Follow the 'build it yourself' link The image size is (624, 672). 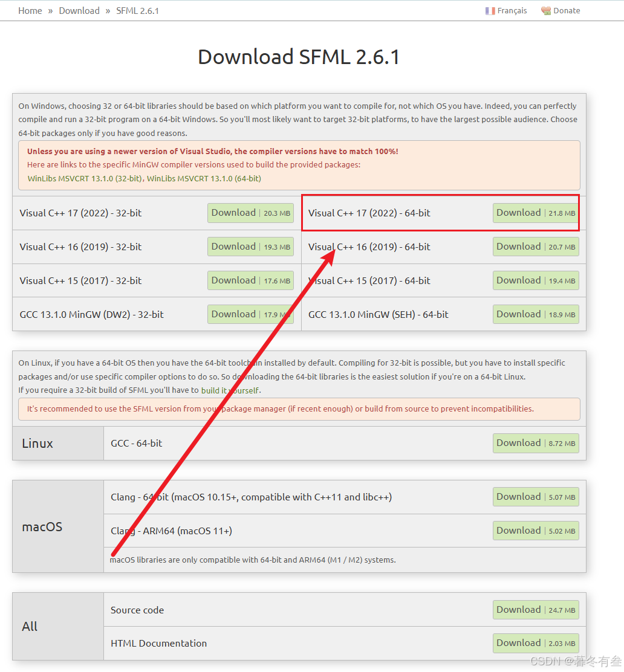click(230, 390)
